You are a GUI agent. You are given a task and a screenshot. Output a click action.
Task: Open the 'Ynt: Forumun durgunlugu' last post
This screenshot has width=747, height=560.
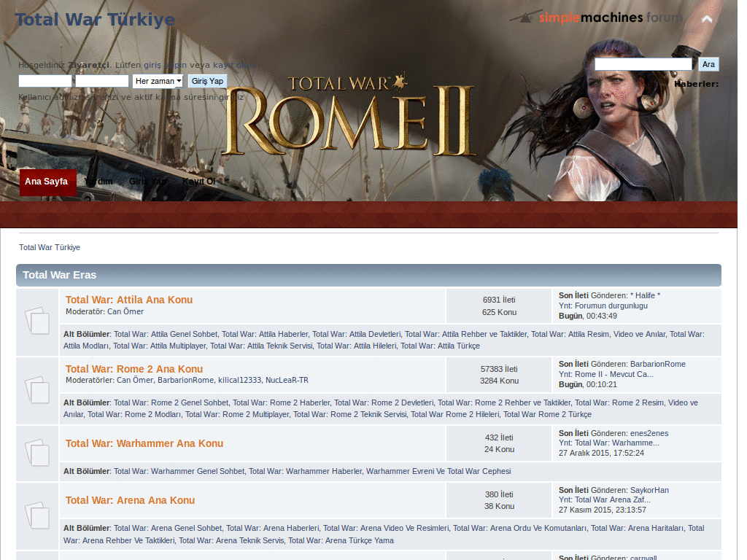(x=603, y=306)
